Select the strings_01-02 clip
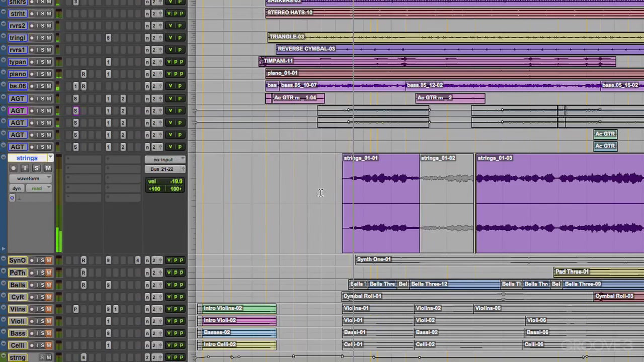 tap(446, 203)
